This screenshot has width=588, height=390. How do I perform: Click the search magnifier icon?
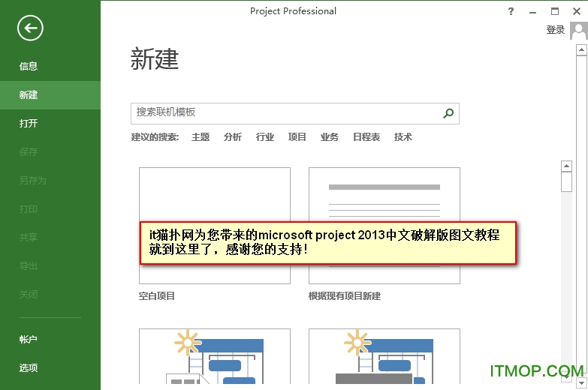pos(448,113)
